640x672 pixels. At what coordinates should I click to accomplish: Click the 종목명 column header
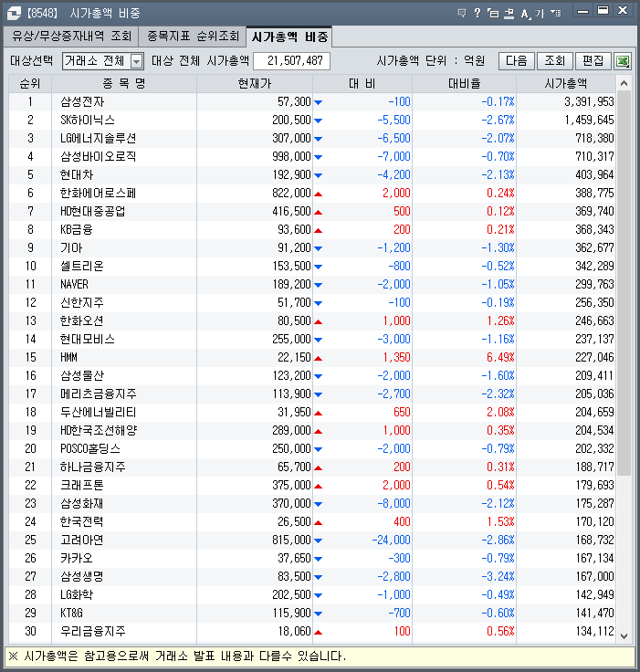(x=124, y=84)
